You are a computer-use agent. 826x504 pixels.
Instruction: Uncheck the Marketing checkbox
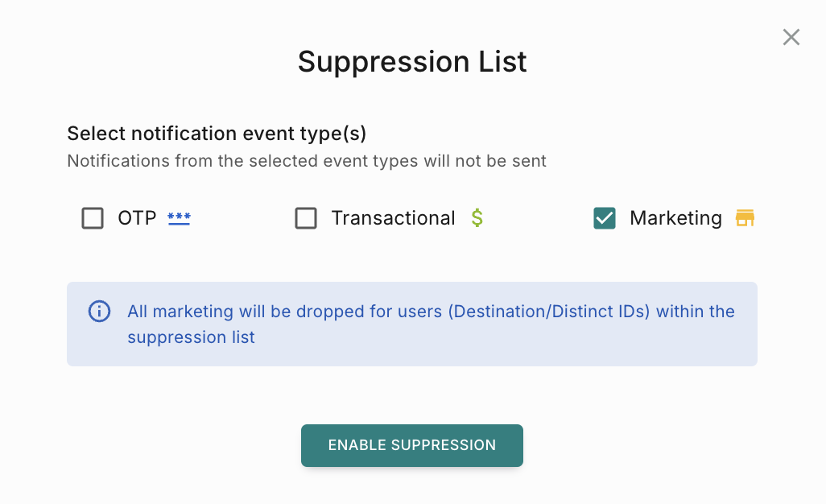tap(605, 218)
